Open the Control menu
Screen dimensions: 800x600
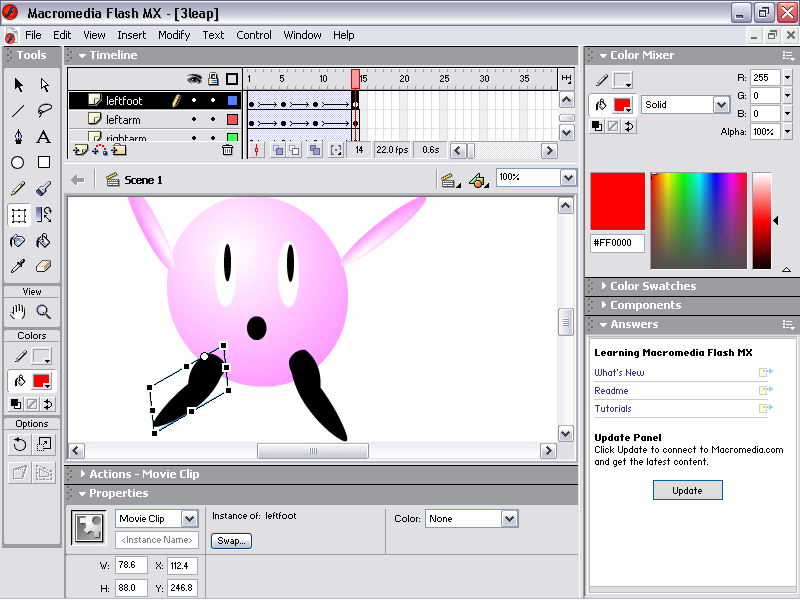coord(254,35)
